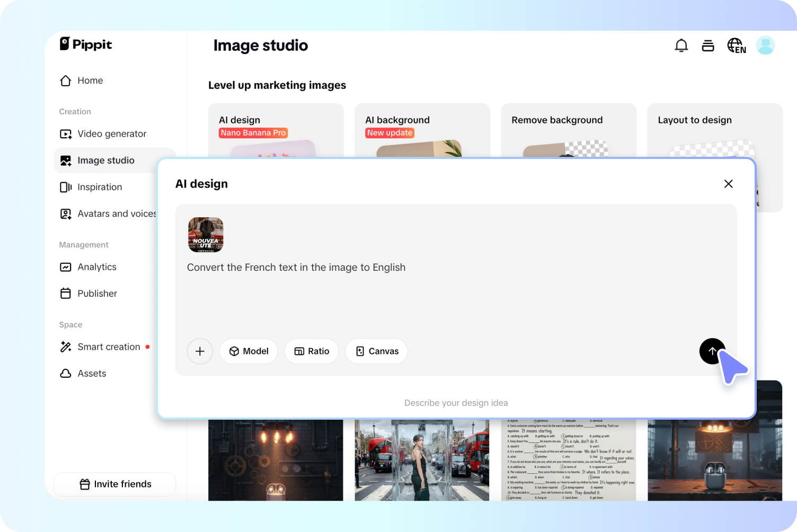Image resolution: width=797 pixels, height=532 pixels.
Task: Click the notification bell icon
Action: 681,45
